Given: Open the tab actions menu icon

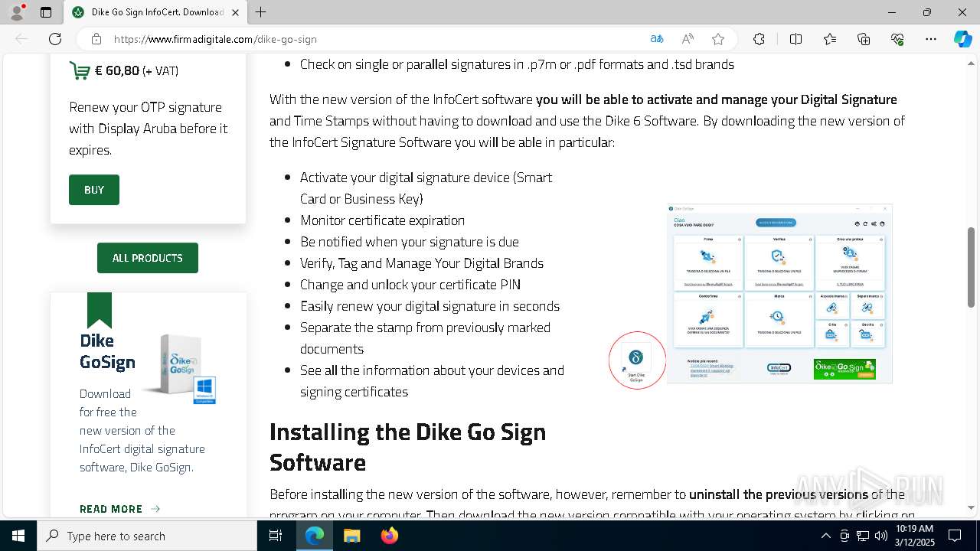Looking at the screenshot, I should (x=46, y=12).
